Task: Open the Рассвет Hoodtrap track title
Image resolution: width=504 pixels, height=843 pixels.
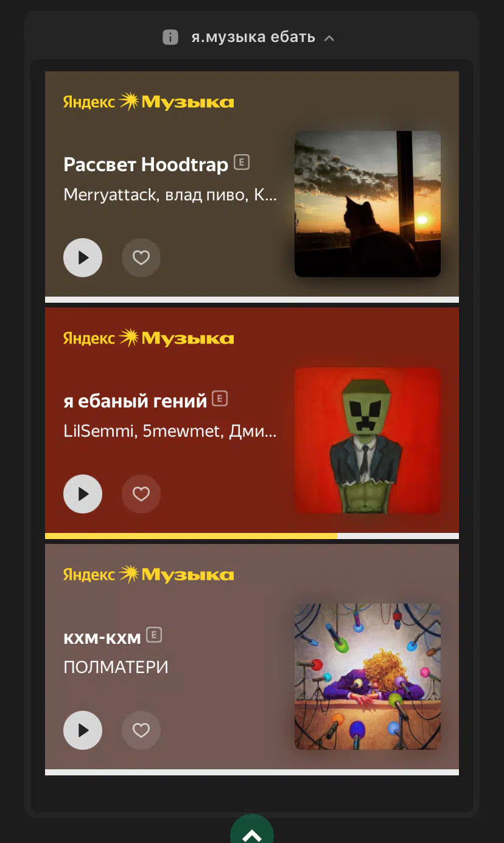Action: (146, 164)
